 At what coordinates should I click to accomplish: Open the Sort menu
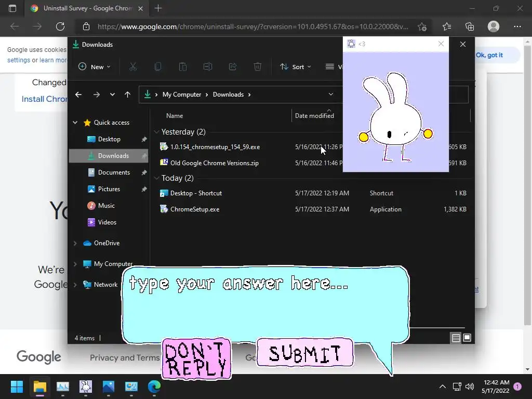296,67
